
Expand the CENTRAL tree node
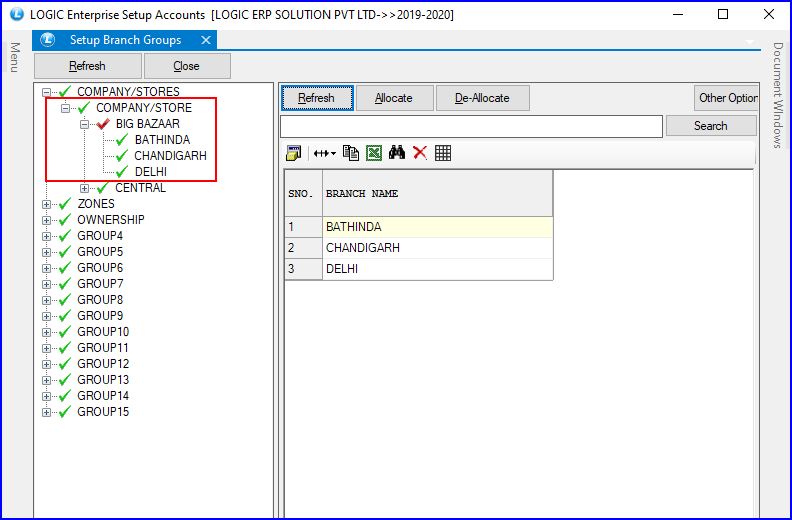85,188
